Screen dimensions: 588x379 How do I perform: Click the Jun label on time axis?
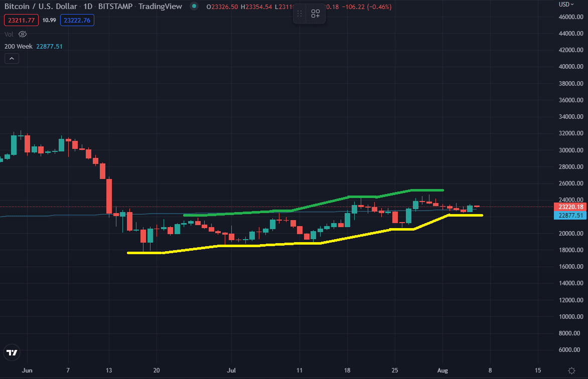coord(27,370)
